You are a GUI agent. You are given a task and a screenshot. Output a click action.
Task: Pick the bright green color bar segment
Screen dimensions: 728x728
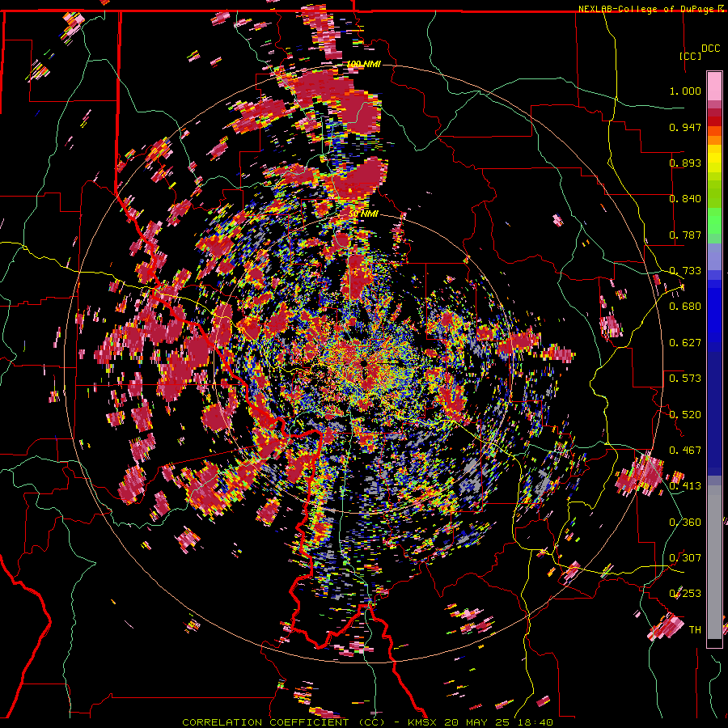714,221
